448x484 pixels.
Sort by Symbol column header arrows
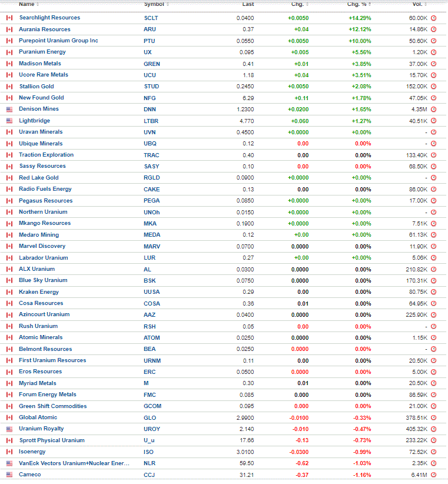click(x=168, y=4)
